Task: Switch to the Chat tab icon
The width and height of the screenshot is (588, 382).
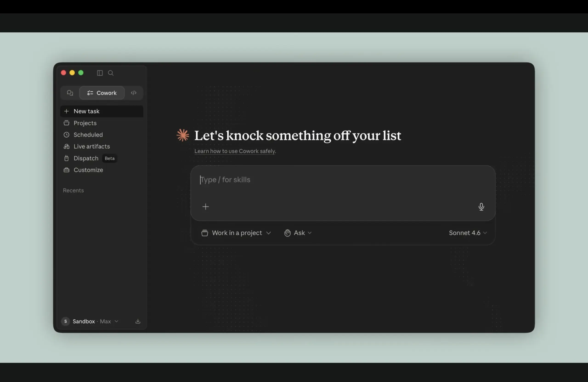Action: (70, 93)
